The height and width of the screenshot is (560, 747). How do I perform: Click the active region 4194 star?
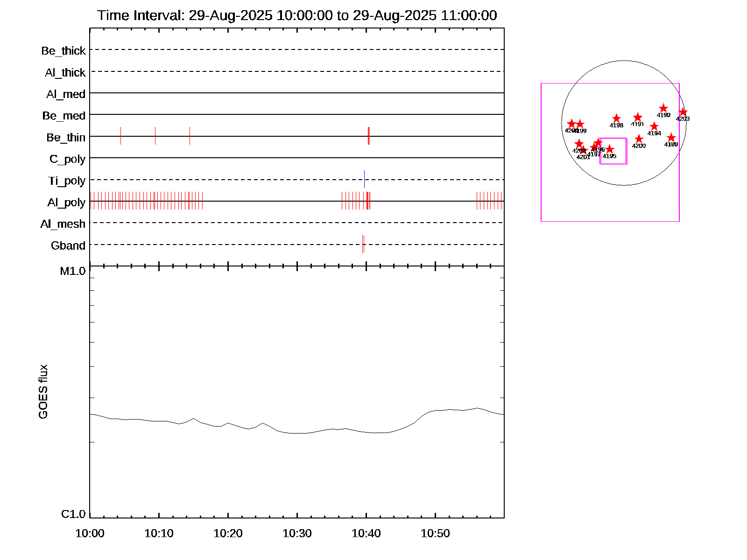pos(654,126)
